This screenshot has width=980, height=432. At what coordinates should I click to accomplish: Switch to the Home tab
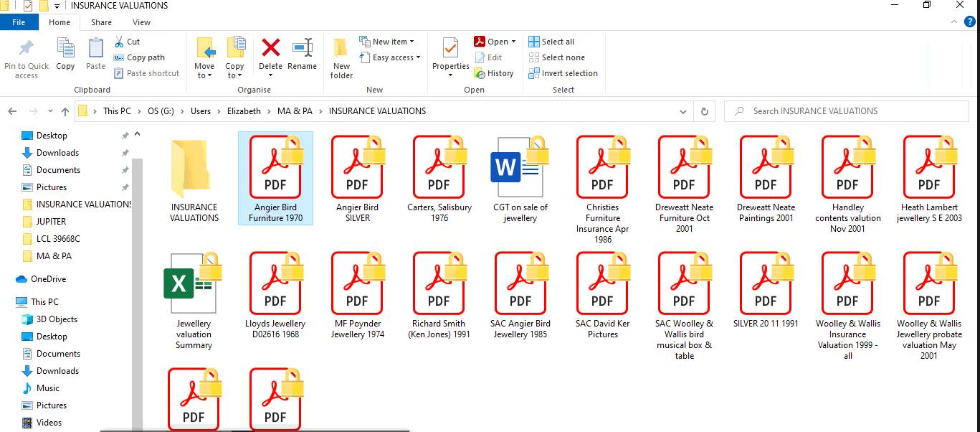click(60, 22)
